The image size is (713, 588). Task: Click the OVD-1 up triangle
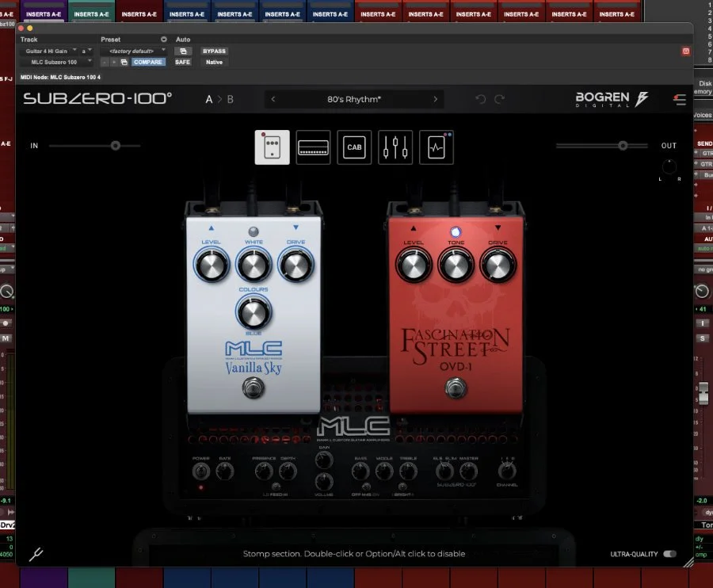point(414,228)
